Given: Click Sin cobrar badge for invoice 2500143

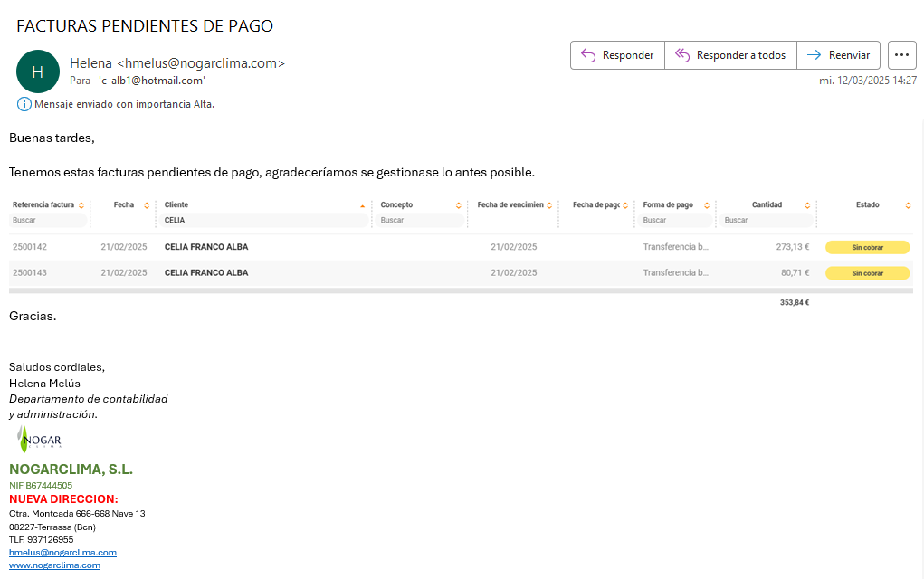Looking at the screenshot, I should click(867, 273).
